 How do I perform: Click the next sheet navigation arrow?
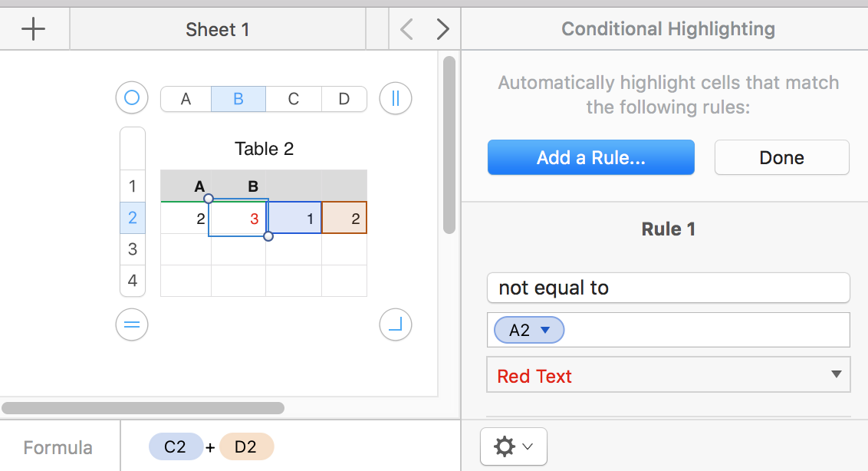pos(442,28)
